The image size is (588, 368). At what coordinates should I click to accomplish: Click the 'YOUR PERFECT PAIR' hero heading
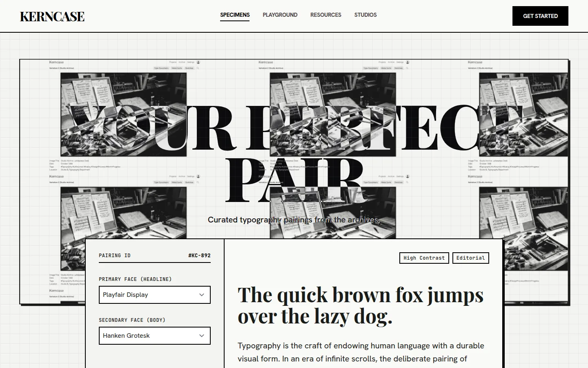[x=294, y=154]
